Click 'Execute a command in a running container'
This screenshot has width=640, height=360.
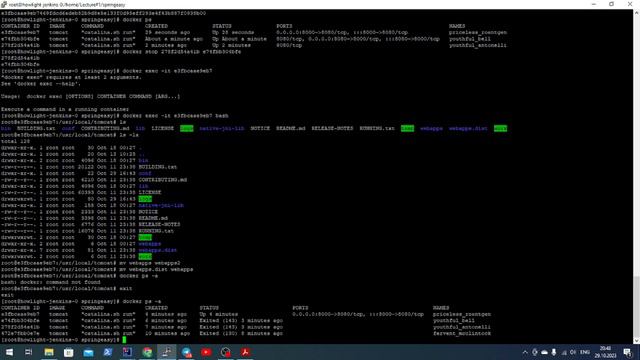click(x=65, y=109)
